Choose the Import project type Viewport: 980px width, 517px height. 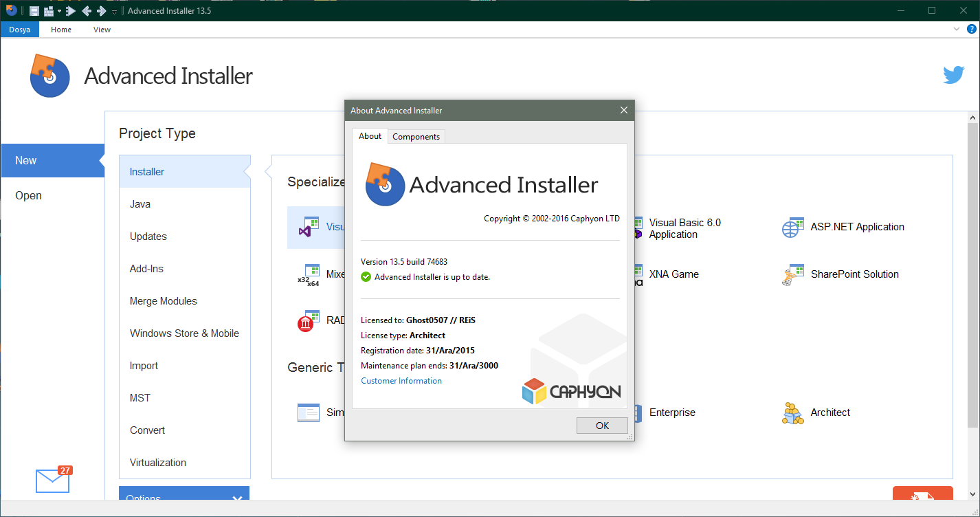[184, 366]
